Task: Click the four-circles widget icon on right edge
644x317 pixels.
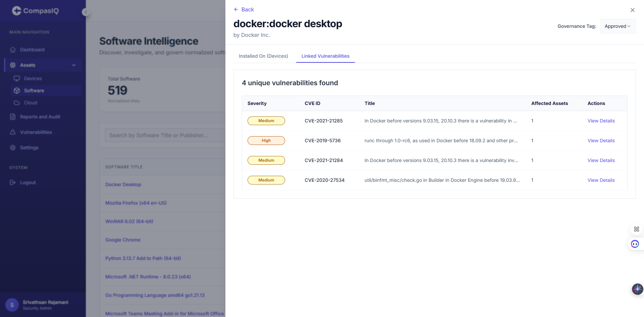Action: 637,229
